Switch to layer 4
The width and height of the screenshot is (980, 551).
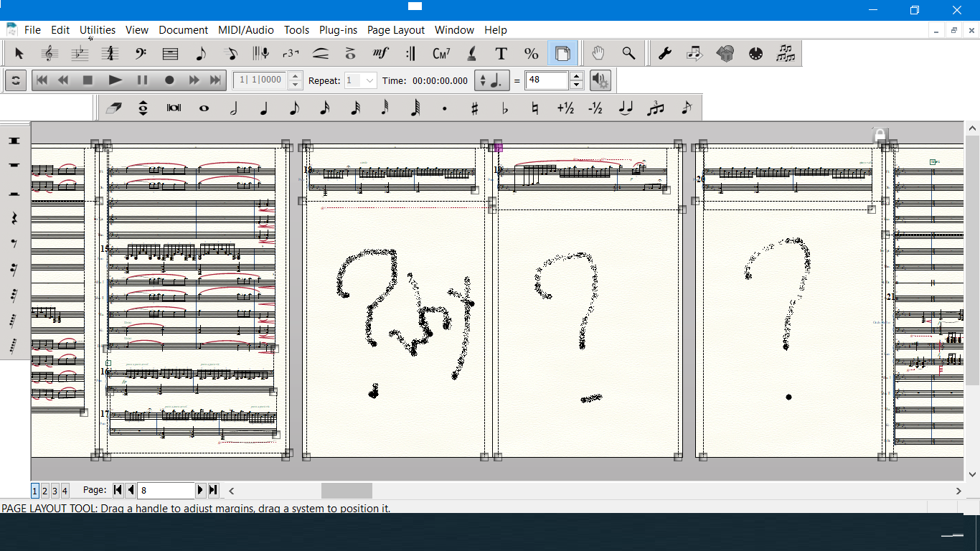(x=65, y=491)
